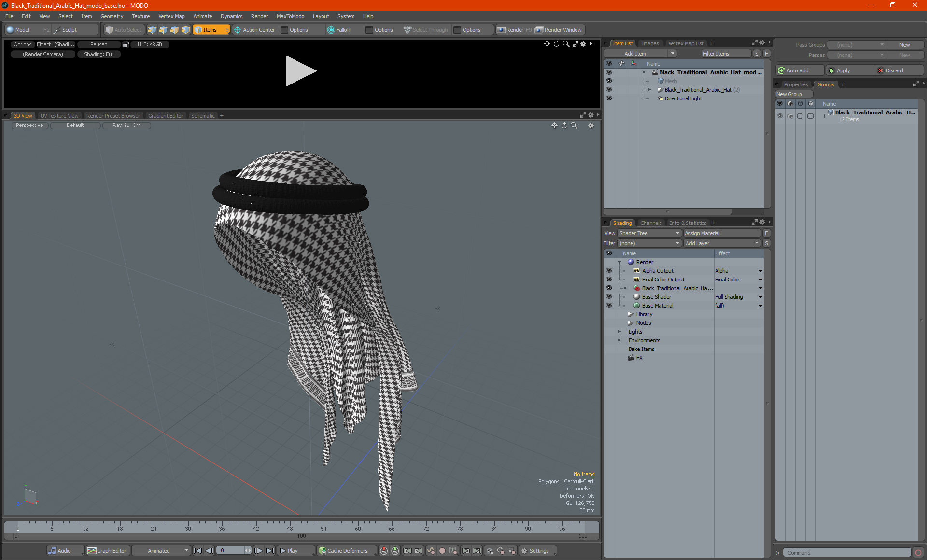Click 3D viewport rotate icon
The height and width of the screenshot is (560, 927).
coord(564,126)
